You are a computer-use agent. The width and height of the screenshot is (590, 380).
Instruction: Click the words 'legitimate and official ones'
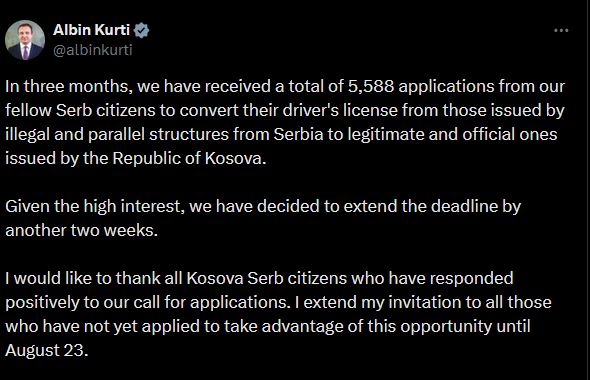pos(452,134)
